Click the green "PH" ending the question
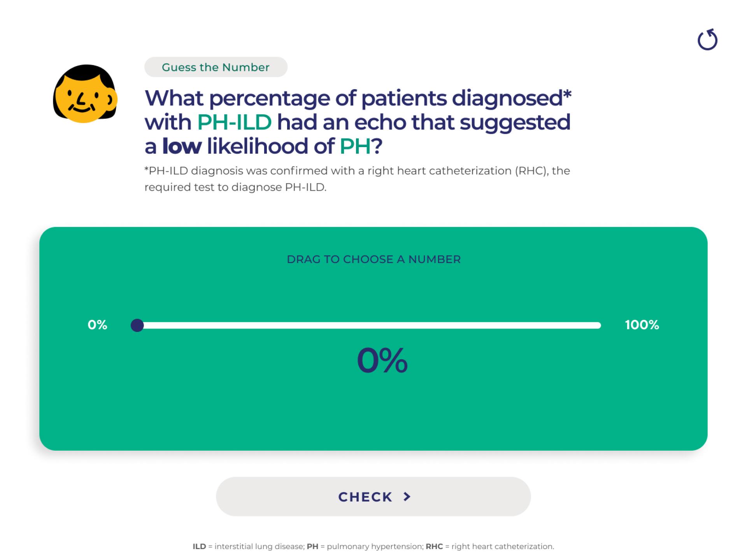 tap(355, 146)
